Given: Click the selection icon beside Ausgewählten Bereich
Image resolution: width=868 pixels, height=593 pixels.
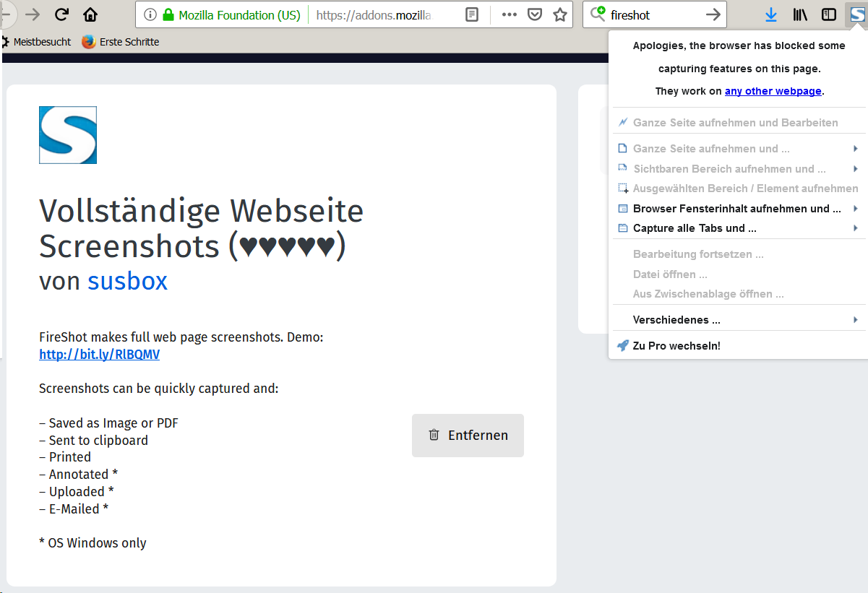Looking at the screenshot, I should [623, 189].
